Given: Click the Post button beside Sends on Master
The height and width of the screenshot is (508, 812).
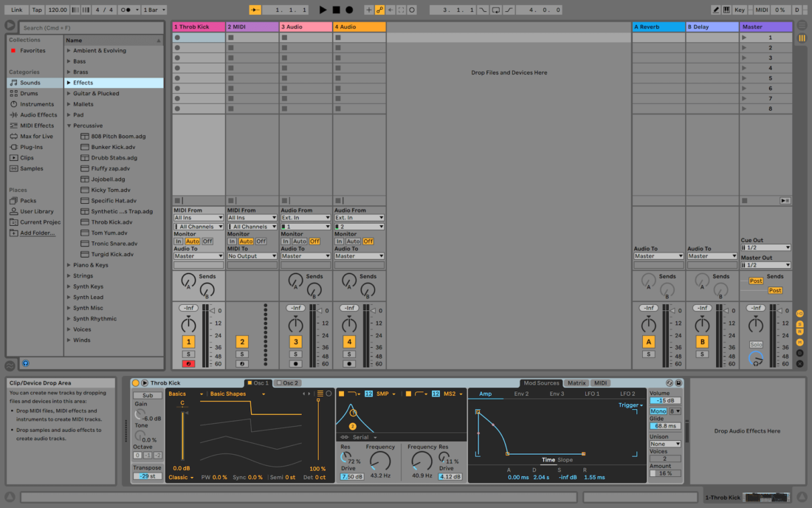Looking at the screenshot, I should 756,281.
